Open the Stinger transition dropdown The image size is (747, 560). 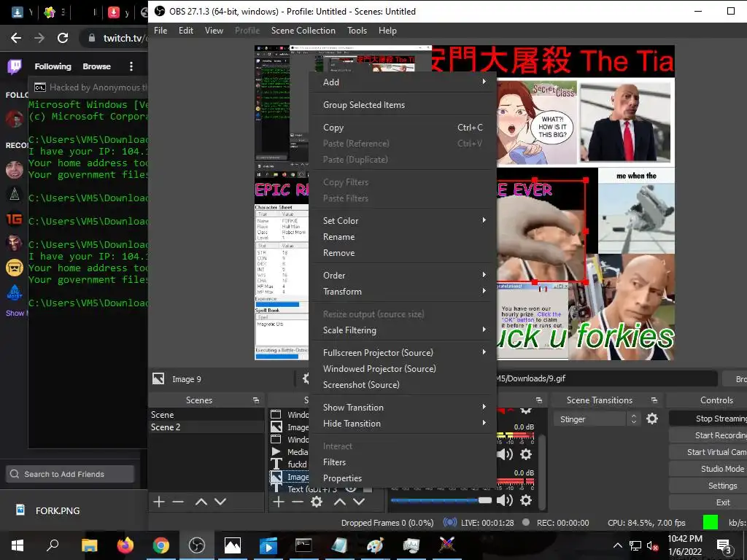point(597,419)
